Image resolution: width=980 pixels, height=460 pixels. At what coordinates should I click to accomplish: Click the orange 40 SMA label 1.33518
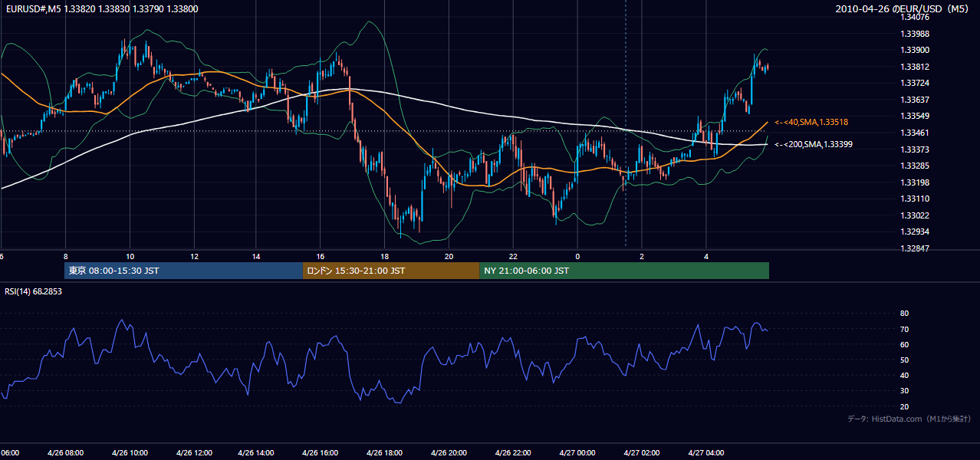[x=811, y=122]
